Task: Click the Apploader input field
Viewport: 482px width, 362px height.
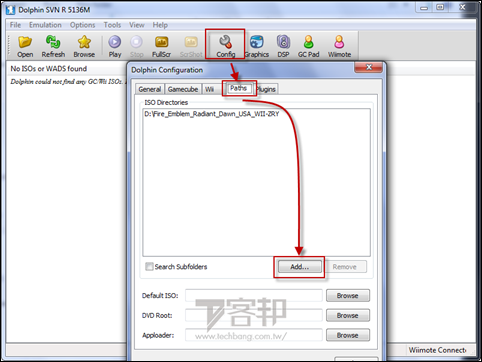Action: (254, 335)
